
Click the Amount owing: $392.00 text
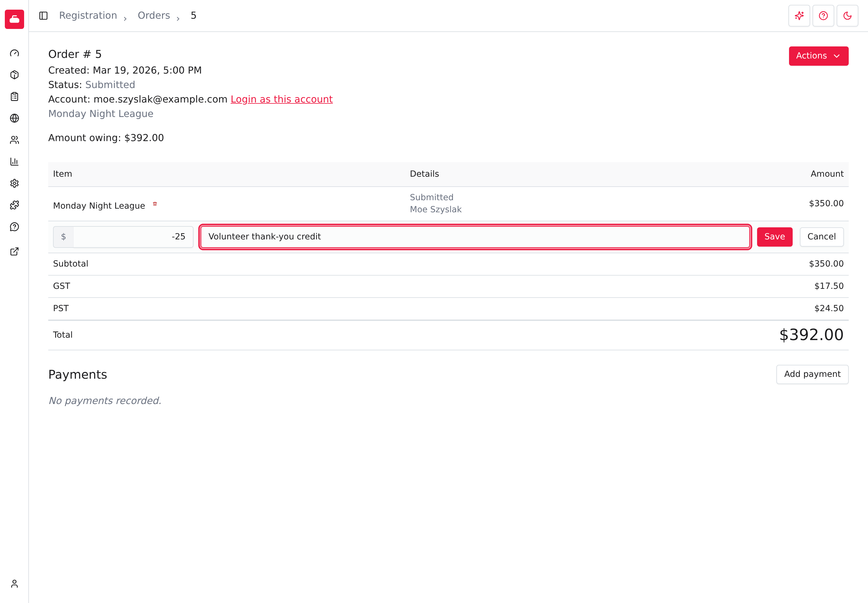[x=106, y=138]
